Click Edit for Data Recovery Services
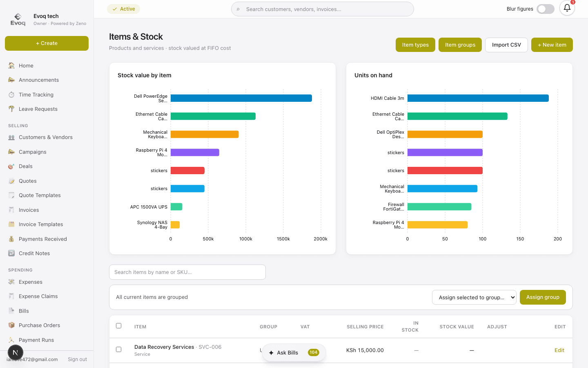The width and height of the screenshot is (588, 368). coord(559,350)
